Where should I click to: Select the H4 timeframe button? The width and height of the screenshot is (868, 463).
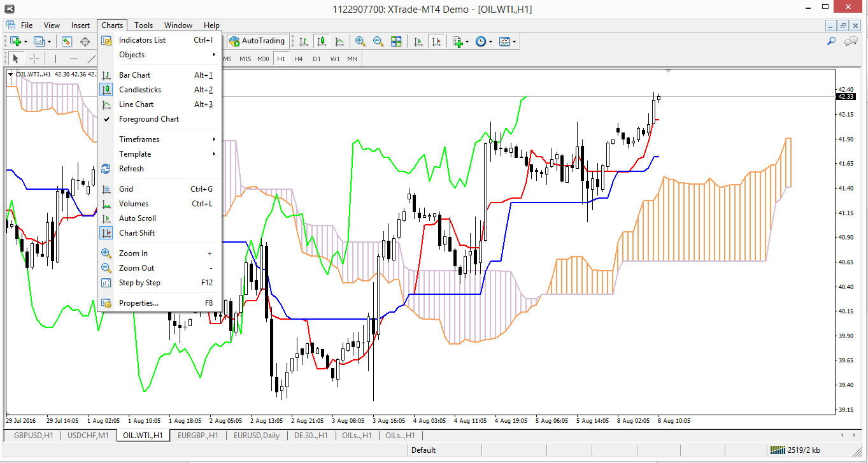(x=299, y=59)
